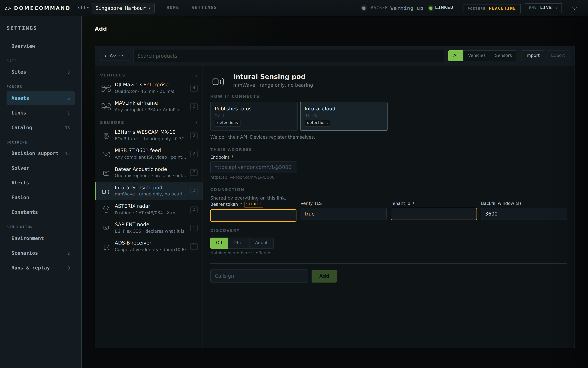Click the ASTERIX radar antenna icon
588x368 pixels.
(106, 210)
